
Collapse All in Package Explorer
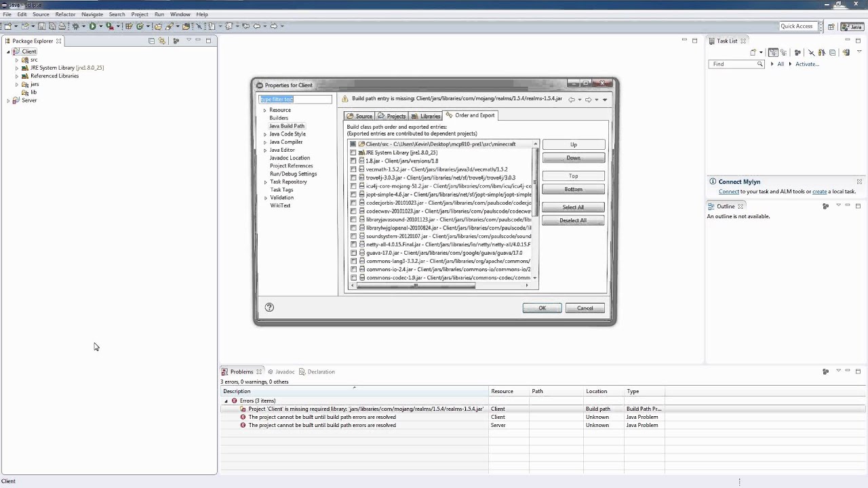pyautogui.click(x=151, y=41)
